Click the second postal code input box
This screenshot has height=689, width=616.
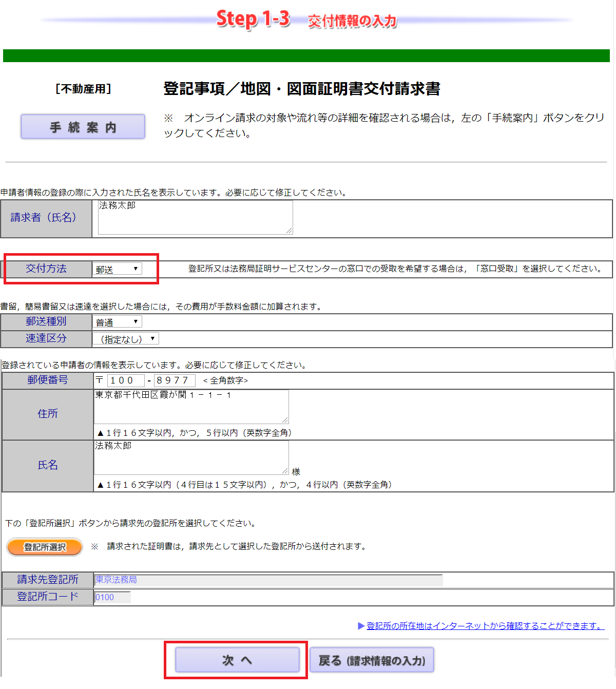click(175, 380)
